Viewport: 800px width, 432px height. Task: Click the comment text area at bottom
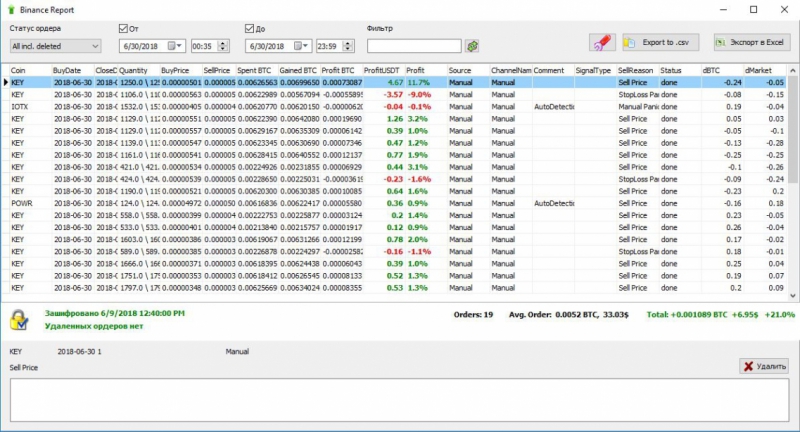tap(399, 400)
